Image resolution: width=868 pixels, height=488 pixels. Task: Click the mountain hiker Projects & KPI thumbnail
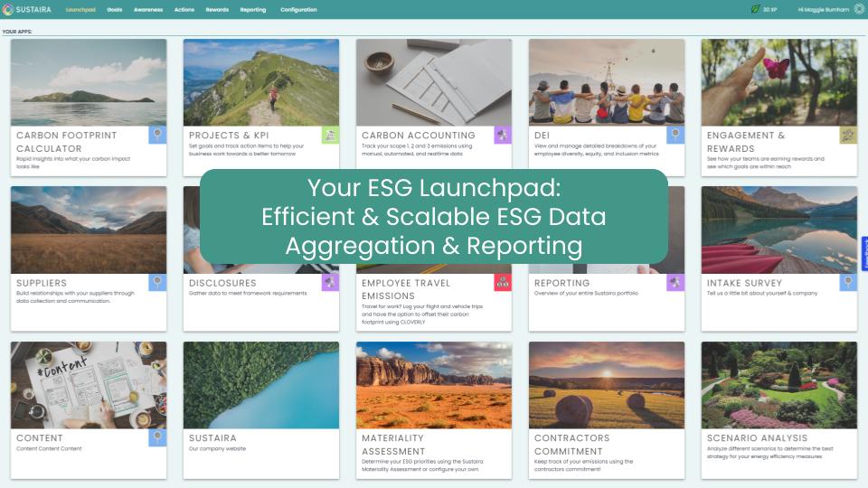pyautogui.click(x=261, y=82)
